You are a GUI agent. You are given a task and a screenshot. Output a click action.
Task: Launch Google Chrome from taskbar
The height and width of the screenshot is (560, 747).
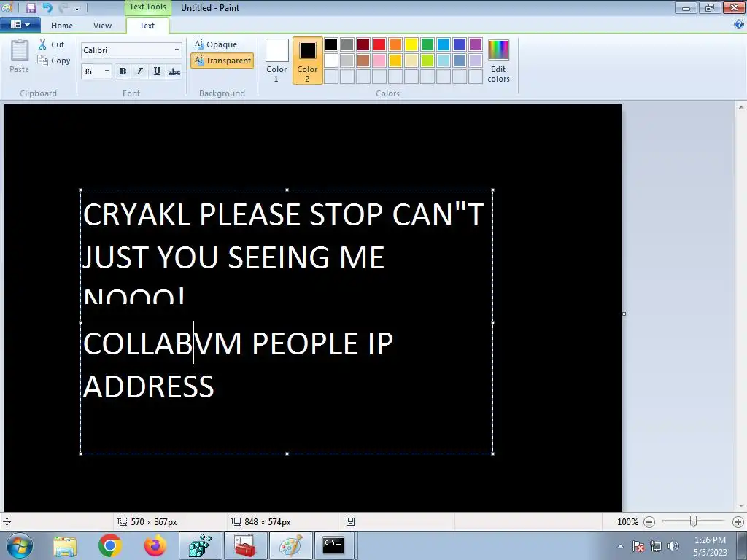coord(110,545)
